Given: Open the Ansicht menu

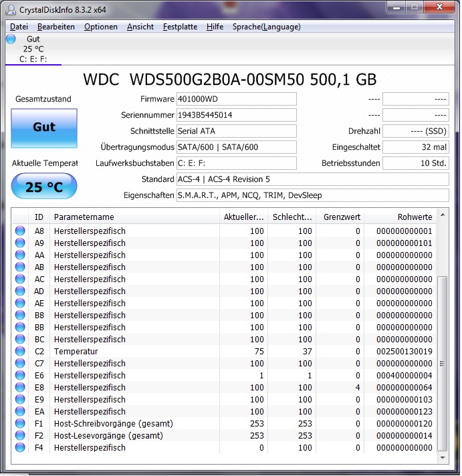Looking at the screenshot, I should point(140,27).
